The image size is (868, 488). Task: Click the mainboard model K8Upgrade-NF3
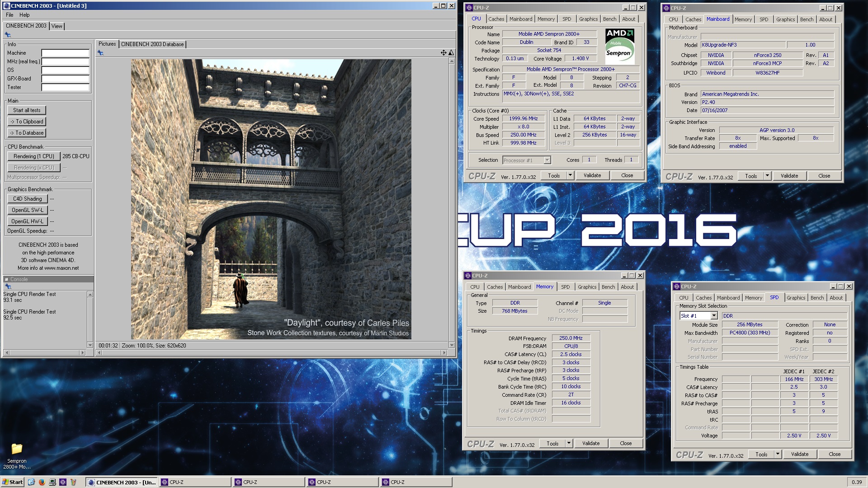point(742,45)
